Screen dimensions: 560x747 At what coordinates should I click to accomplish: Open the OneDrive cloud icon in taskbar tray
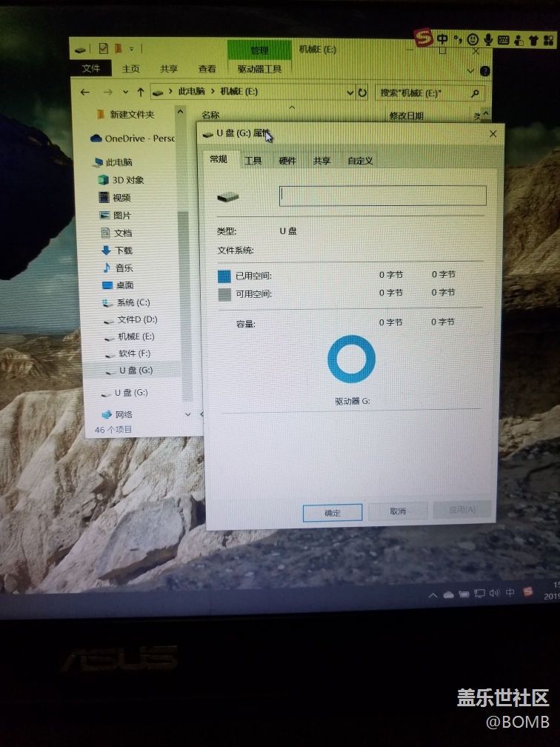[448, 594]
